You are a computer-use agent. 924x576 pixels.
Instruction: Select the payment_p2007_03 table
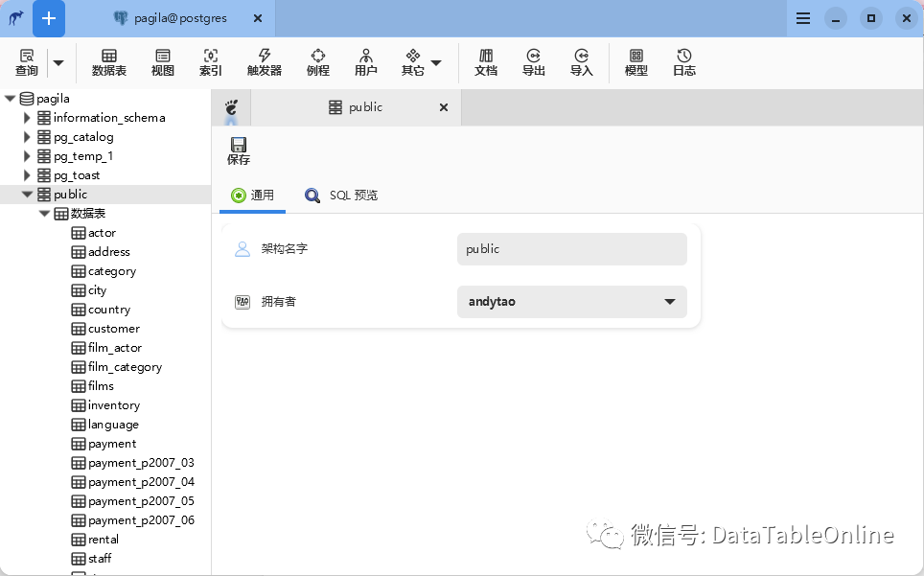tap(141, 463)
